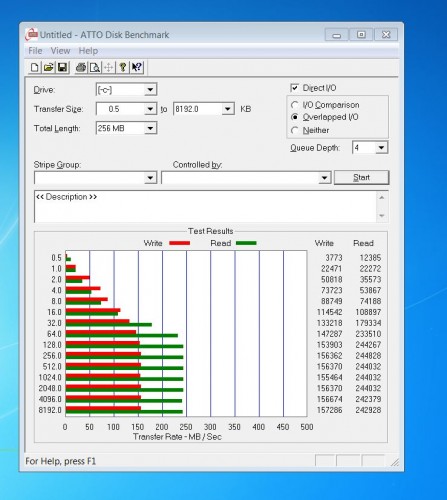Image resolution: width=447 pixels, height=500 pixels.
Task: Click the ATTO app icon in title bar
Action: 31,34
